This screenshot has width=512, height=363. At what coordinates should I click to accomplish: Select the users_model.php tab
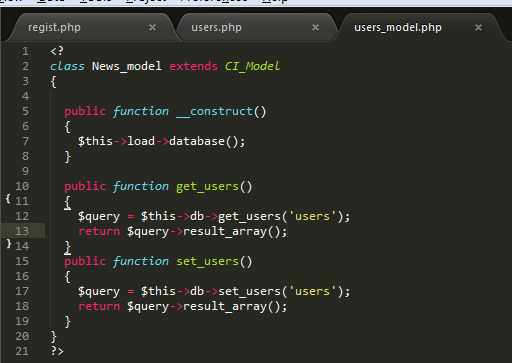click(x=398, y=27)
